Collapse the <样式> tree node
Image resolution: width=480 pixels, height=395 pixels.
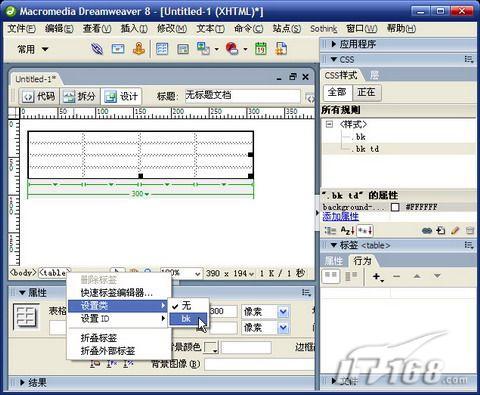point(329,124)
